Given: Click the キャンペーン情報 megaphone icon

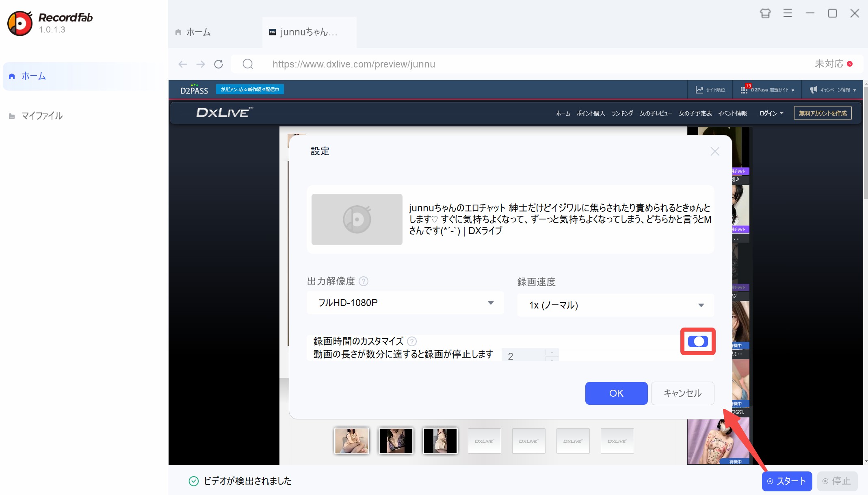Looking at the screenshot, I should [813, 90].
